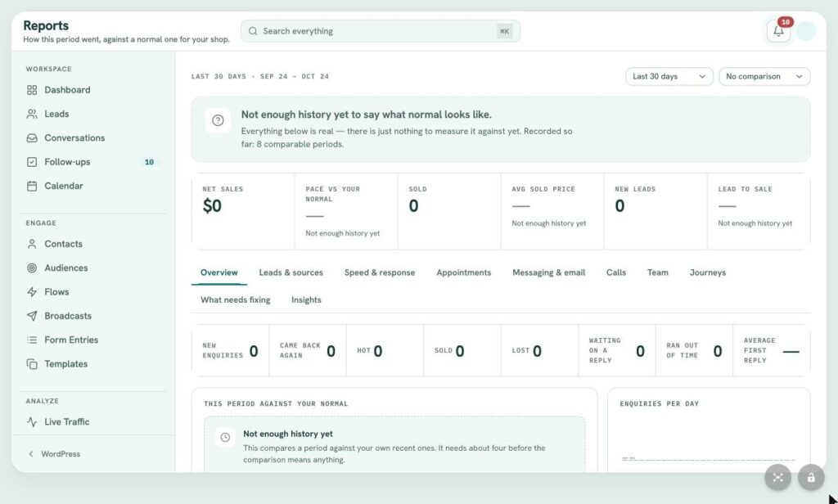Click the Search everything field

click(380, 31)
